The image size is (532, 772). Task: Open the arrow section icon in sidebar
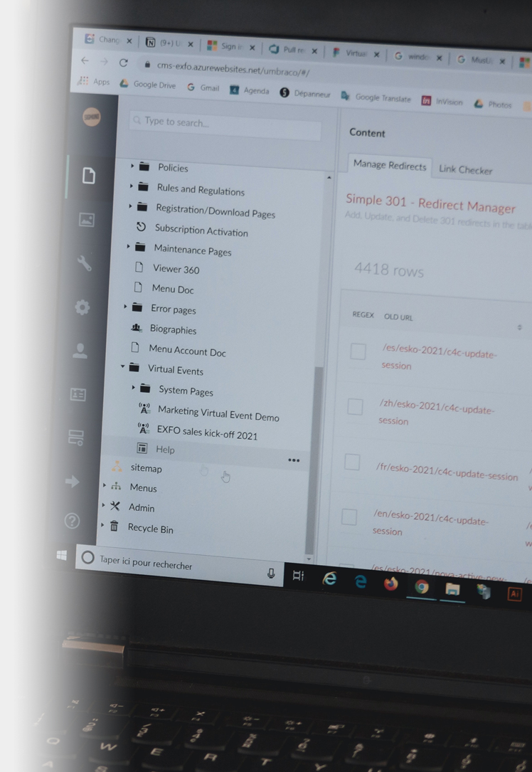[73, 481]
